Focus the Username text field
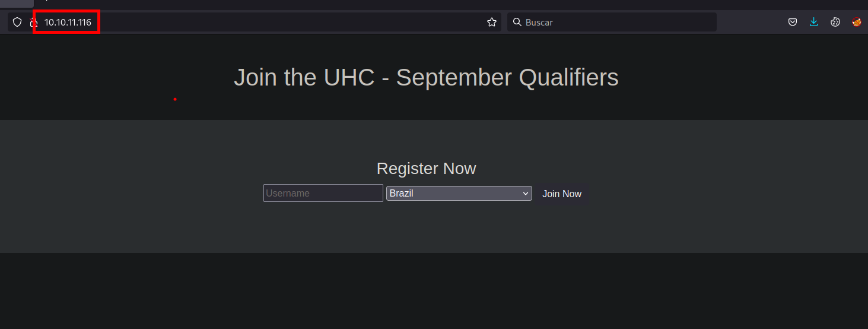This screenshot has height=329, width=868. tap(323, 194)
